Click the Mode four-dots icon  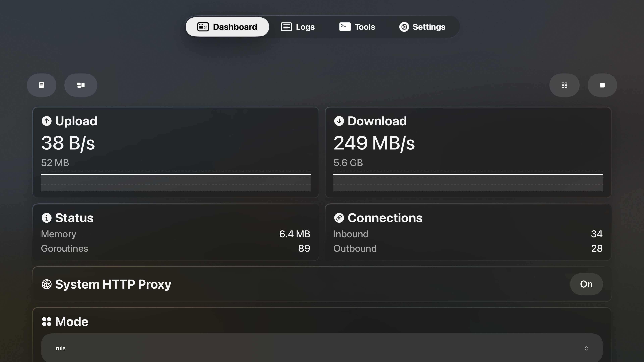[46, 322]
